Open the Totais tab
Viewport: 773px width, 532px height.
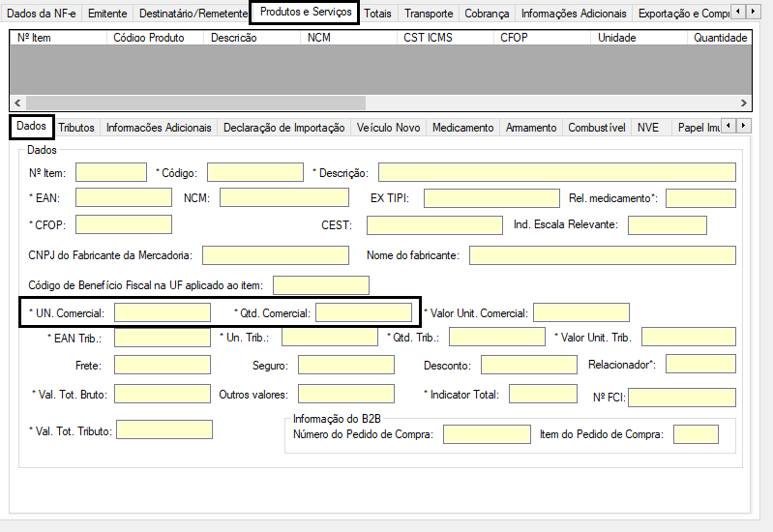click(377, 14)
